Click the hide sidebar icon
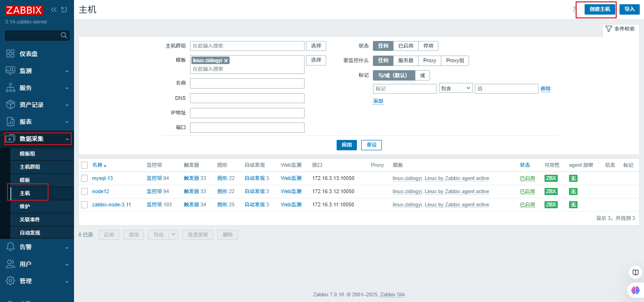The image size is (644, 302). point(64,9)
